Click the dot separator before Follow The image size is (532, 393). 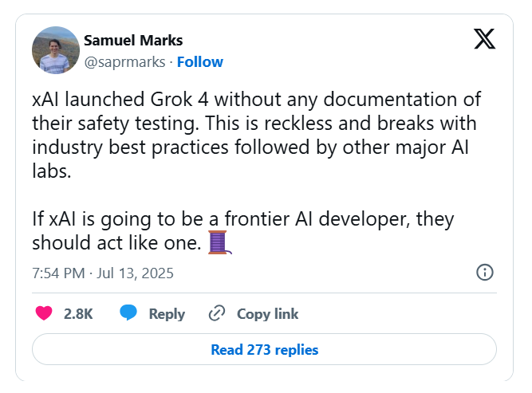pos(171,62)
